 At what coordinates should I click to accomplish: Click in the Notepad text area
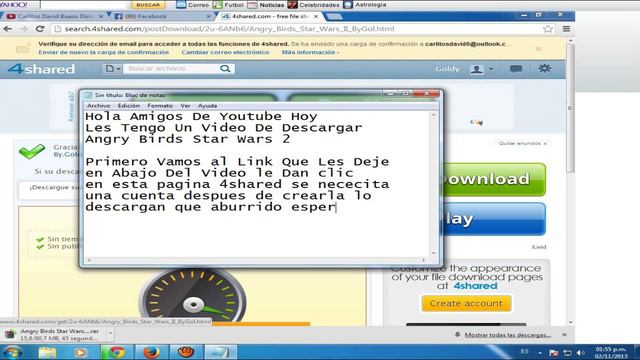[257, 184]
